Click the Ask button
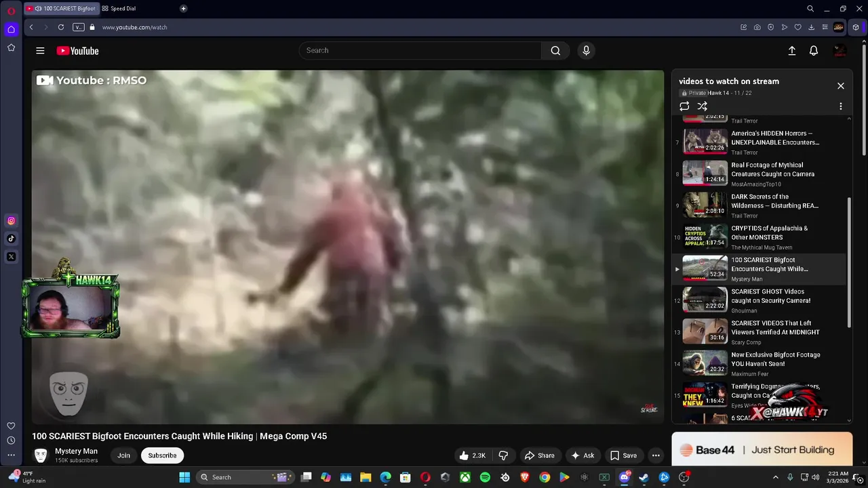Viewport: 868px width, 488px height. tap(583, 455)
